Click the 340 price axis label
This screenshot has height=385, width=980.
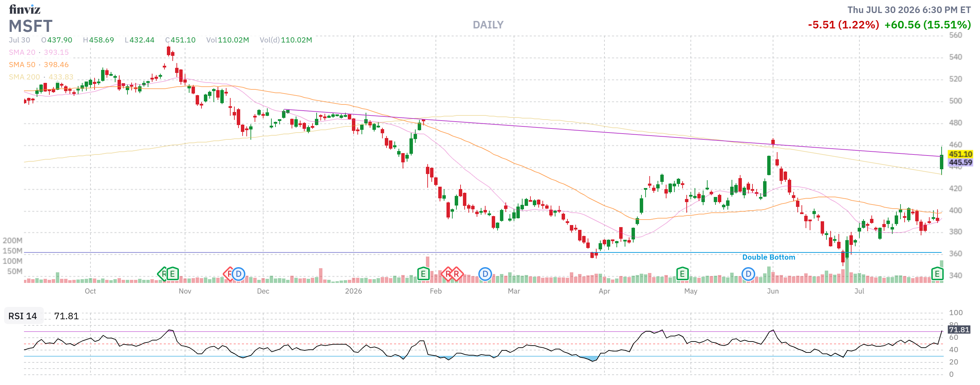click(x=955, y=275)
